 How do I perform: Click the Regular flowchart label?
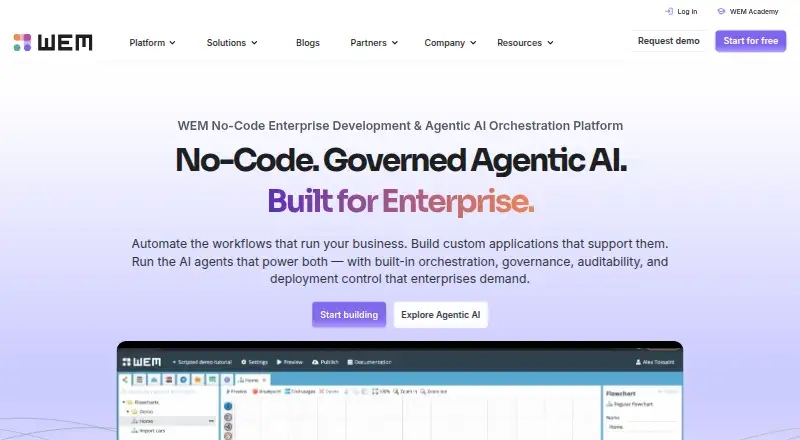[630, 404]
